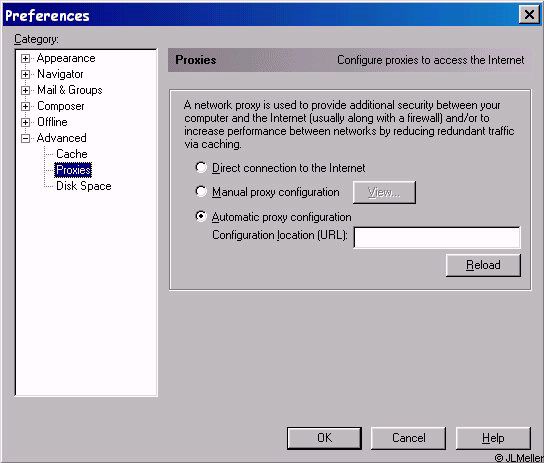Cancel the Preferences dialog
Viewport: 544px width, 463px height.
point(408,438)
